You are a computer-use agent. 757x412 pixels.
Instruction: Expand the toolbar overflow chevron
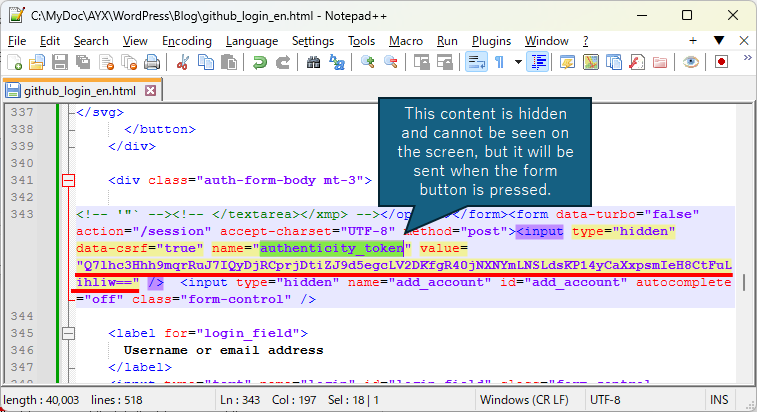(x=748, y=57)
